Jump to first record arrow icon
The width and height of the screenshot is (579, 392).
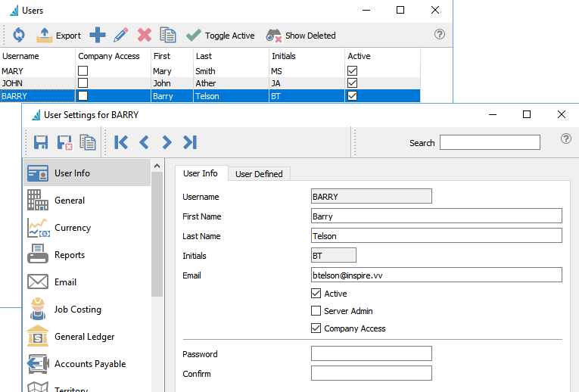point(121,142)
